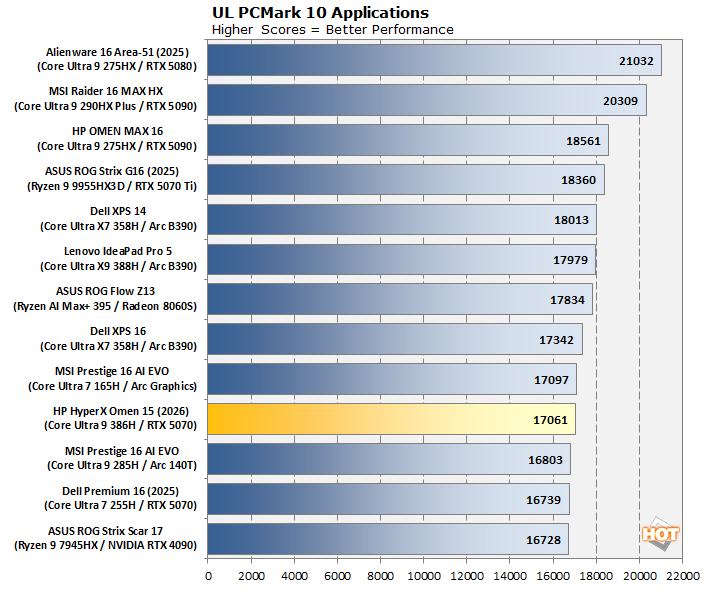Click the x-axis tick label 8000
This screenshot has height=594, width=708.
(x=380, y=576)
